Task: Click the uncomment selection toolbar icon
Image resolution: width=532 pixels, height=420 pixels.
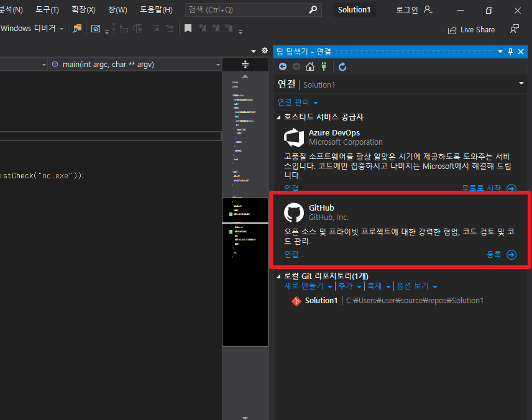Action: [x=170, y=29]
